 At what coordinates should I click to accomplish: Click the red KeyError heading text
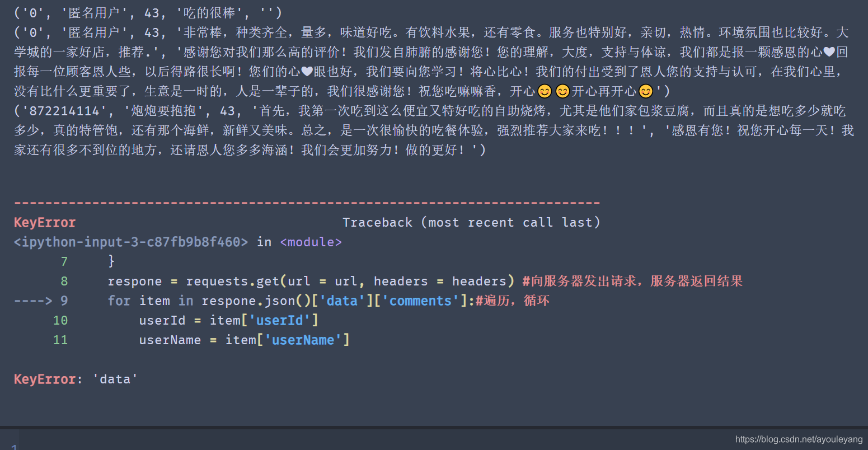click(45, 222)
